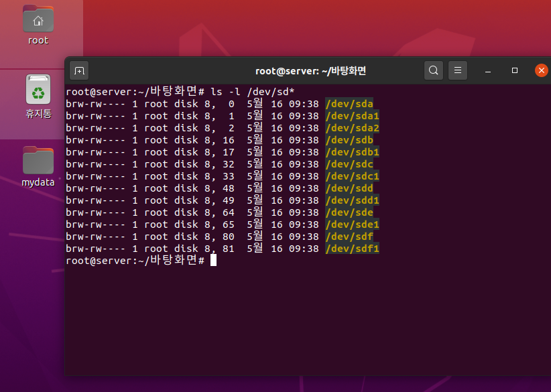Close the terminal window
The height and width of the screenshot is (392, 551).
pos(542,70)
